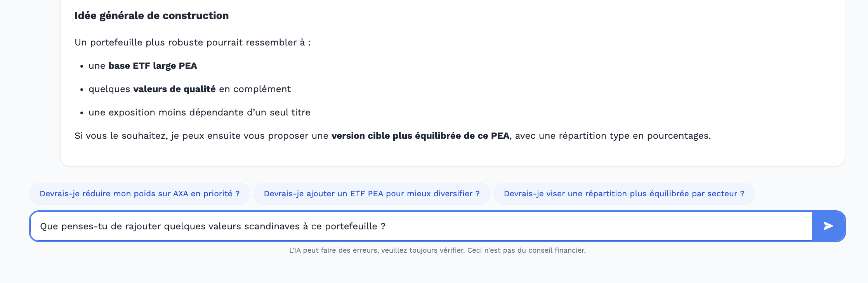Pick the balanced sector allocation suggestion

point(624,194)
